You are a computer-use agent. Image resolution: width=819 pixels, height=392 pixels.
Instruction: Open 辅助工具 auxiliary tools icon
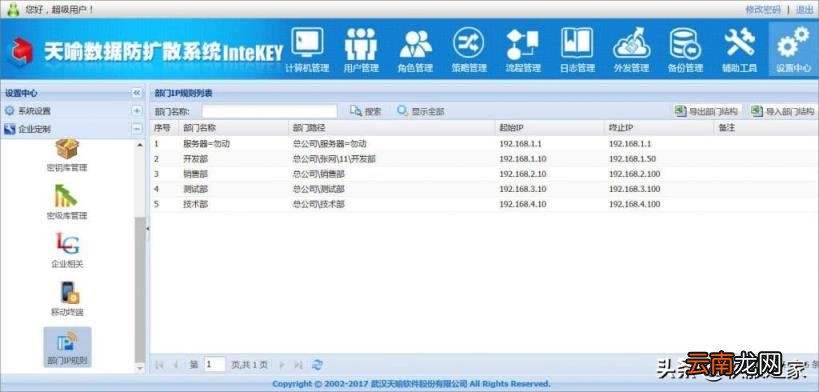point(740,50)
